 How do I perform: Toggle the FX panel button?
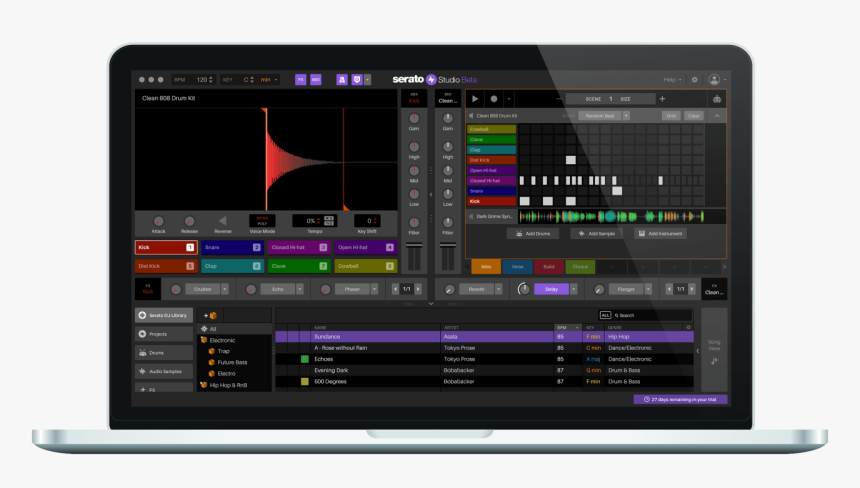coord(301,80)
